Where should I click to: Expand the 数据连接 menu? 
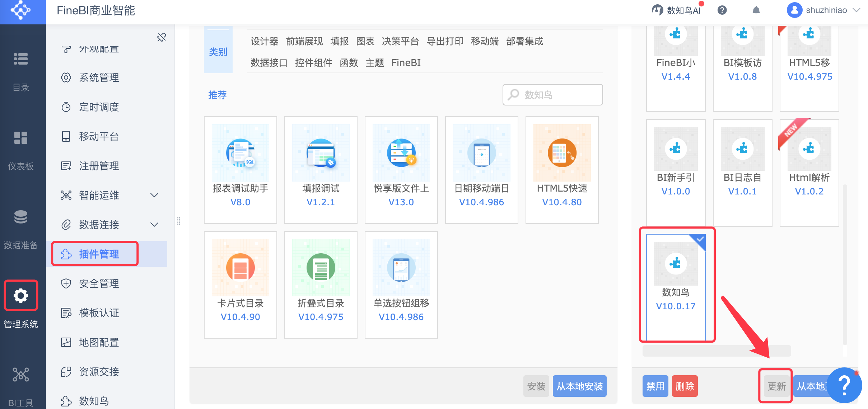154,225
